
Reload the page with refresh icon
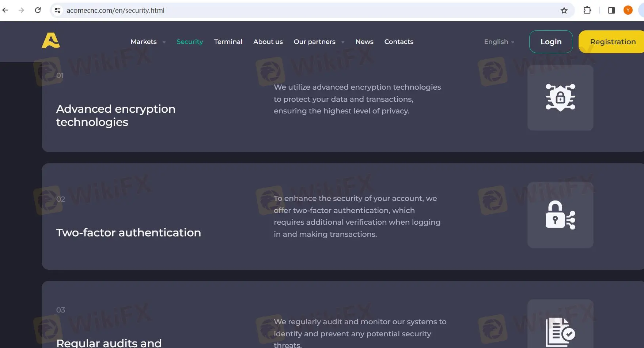38,10
